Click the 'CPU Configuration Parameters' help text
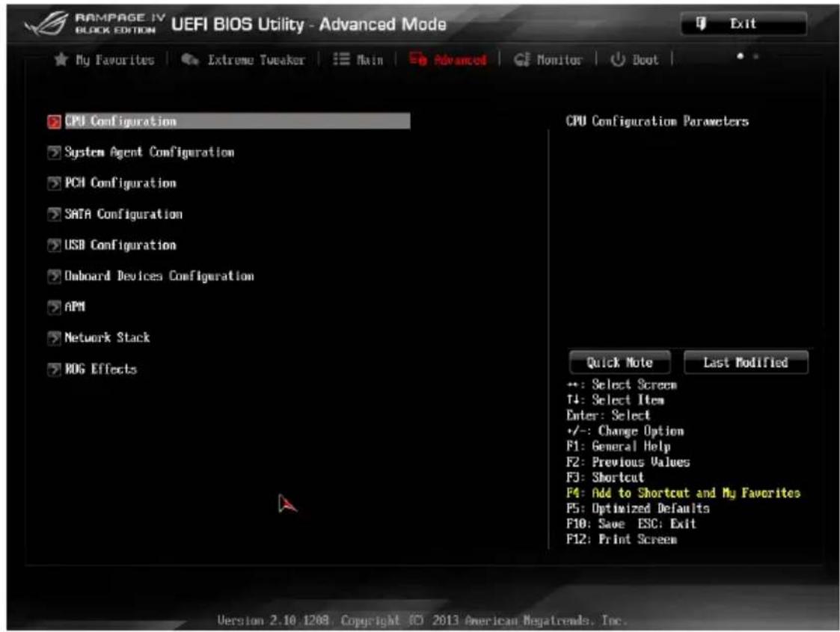Image resolution: width=840 pixels, height=632 pixels. [657, 121]
